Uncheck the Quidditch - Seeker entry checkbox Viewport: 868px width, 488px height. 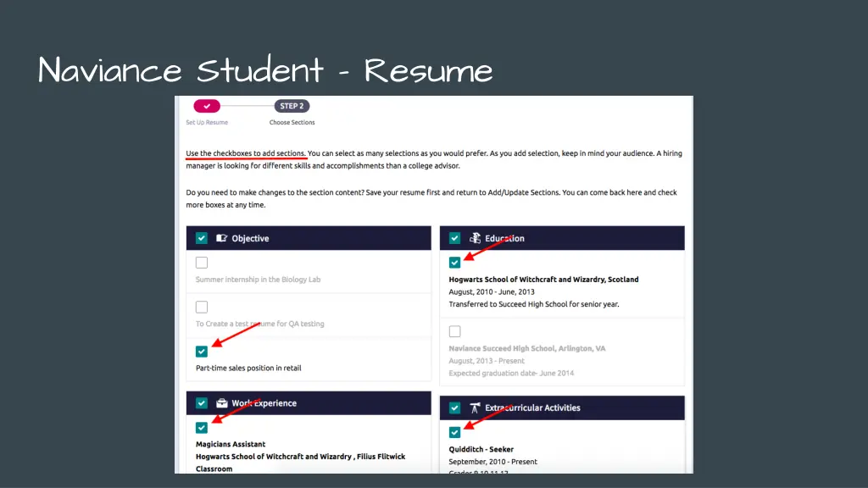pyautogui.click(x=454, y=432)
